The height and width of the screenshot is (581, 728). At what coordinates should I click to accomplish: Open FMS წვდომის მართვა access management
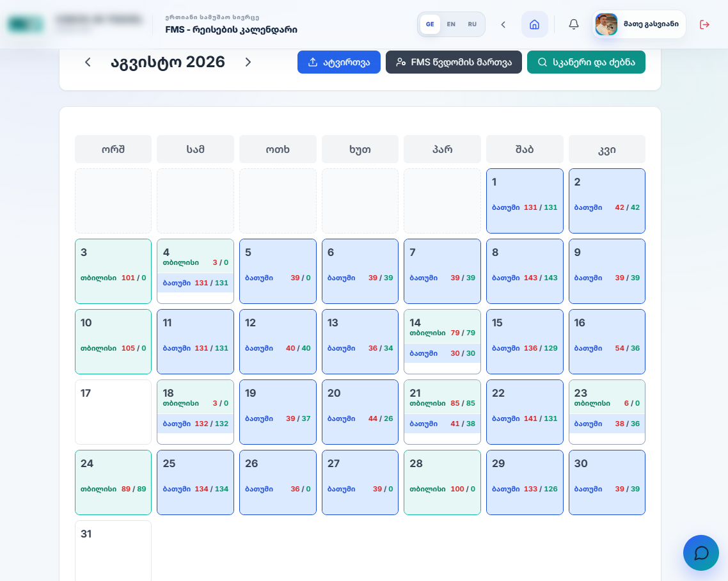tap(454, 62)
